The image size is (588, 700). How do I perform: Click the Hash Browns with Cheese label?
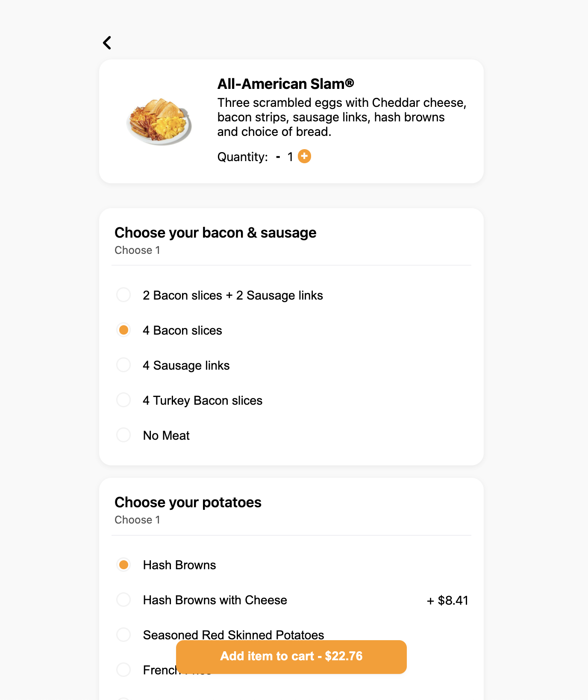click(x=215, y=600)
